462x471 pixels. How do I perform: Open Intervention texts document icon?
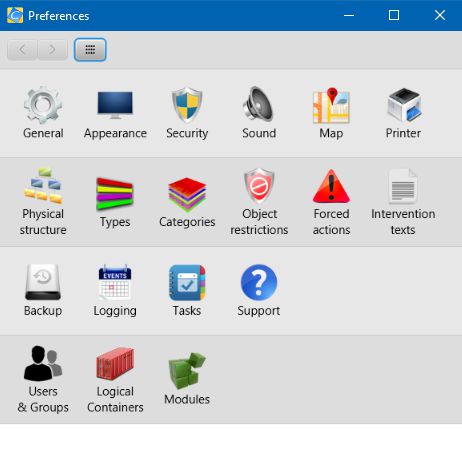[x=403, y=186]
